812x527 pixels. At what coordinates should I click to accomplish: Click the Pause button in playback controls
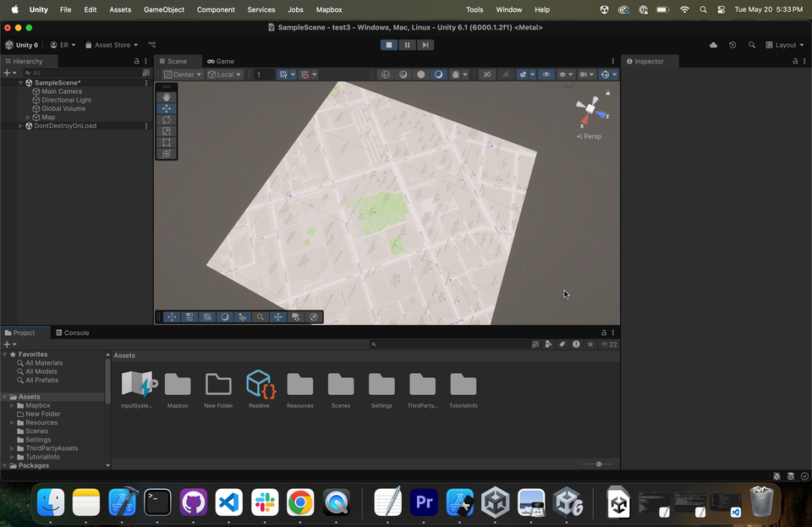pos(407,45)
